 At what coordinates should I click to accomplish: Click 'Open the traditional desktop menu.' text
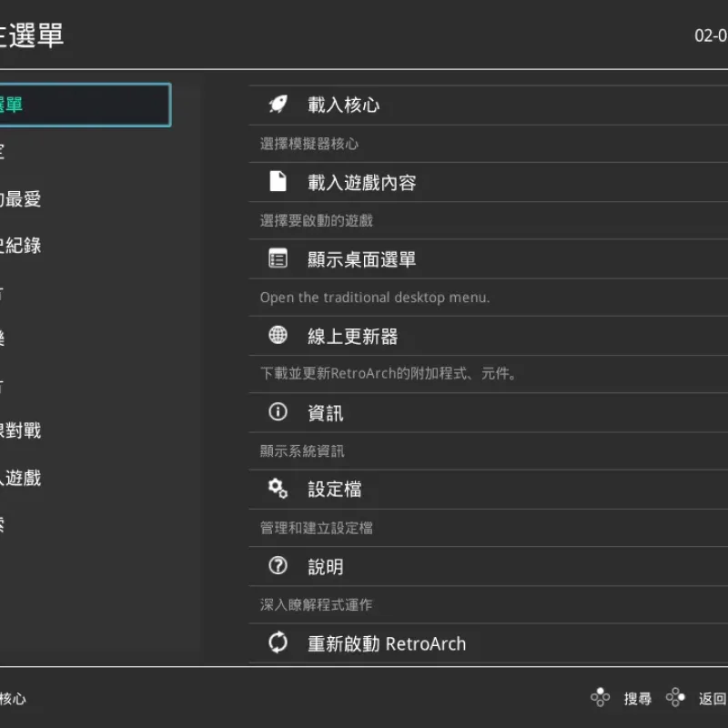[x=375, y=298]
